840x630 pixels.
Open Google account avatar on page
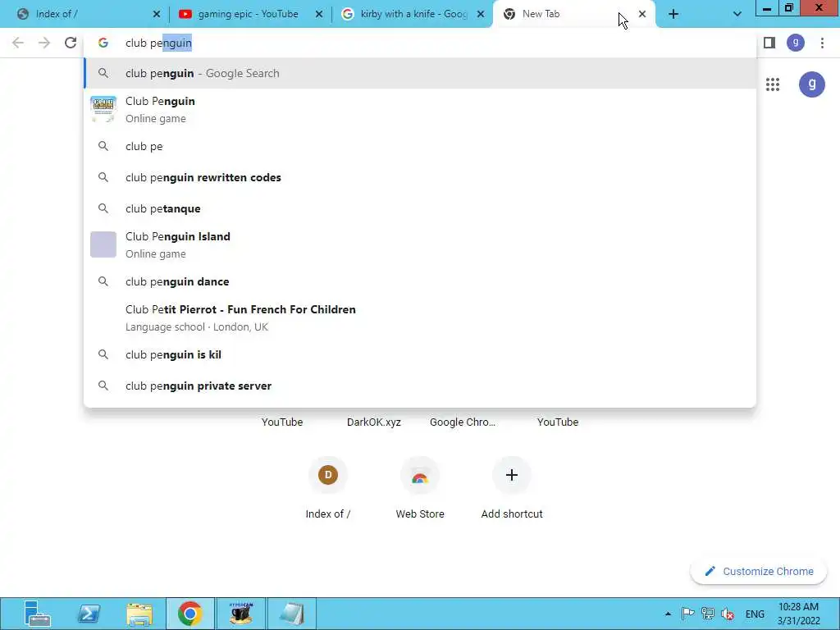812,84
